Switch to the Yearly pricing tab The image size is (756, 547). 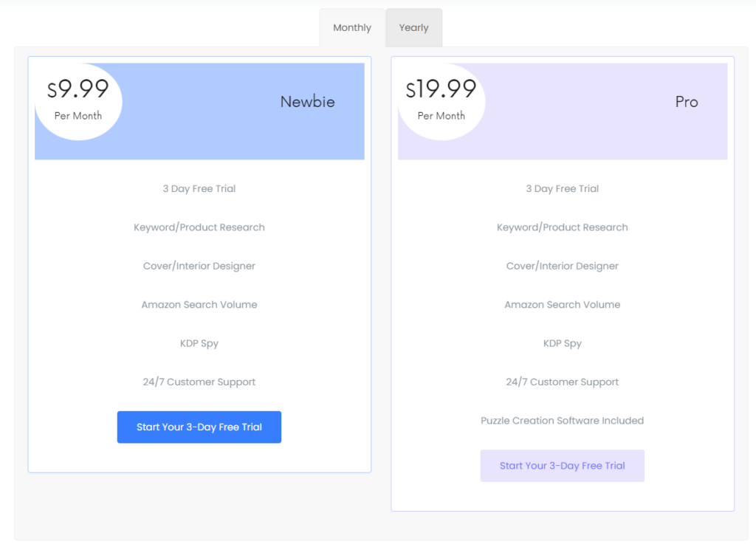413,27
